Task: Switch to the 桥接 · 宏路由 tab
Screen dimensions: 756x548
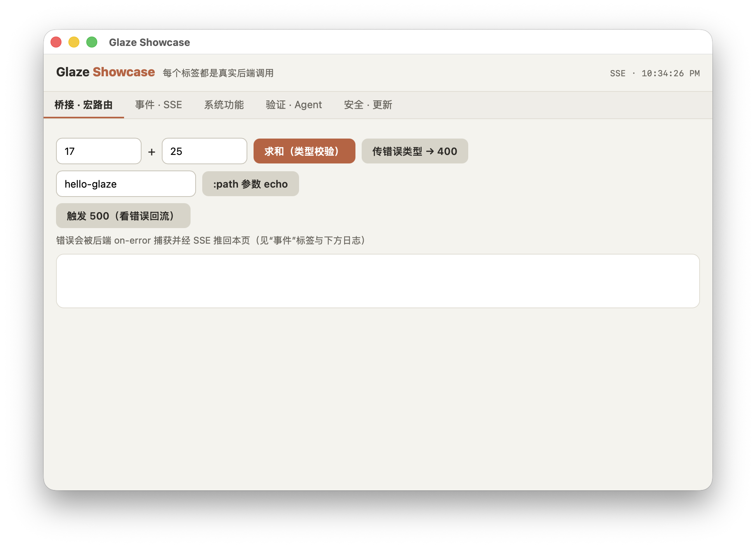Action: [x=84, y=105]
